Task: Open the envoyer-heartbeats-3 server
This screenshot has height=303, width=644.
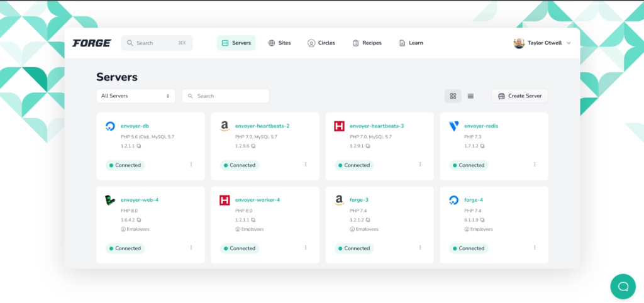Action: click(377, 126)
